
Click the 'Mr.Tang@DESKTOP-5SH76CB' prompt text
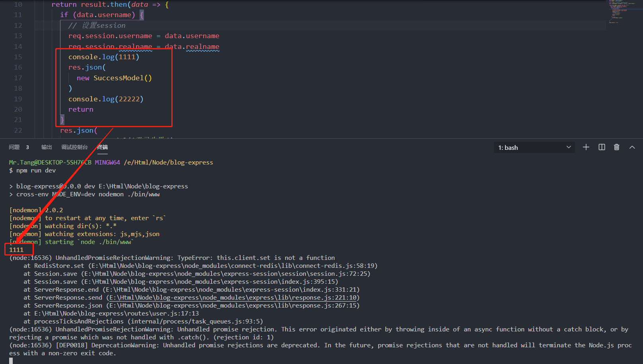(50, 163)
